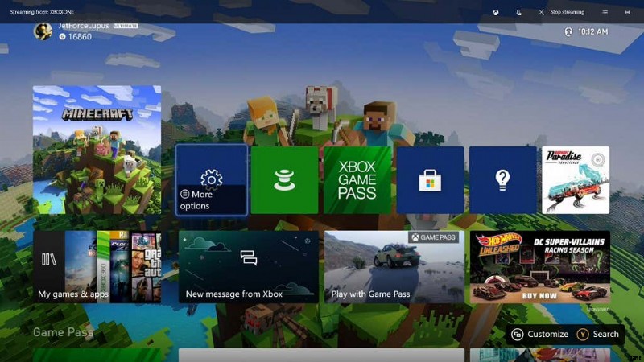The height and width of the screenshot is (362, 644).
Task: Launch the large Minecraft game tile
Action: tap(97, 150)
